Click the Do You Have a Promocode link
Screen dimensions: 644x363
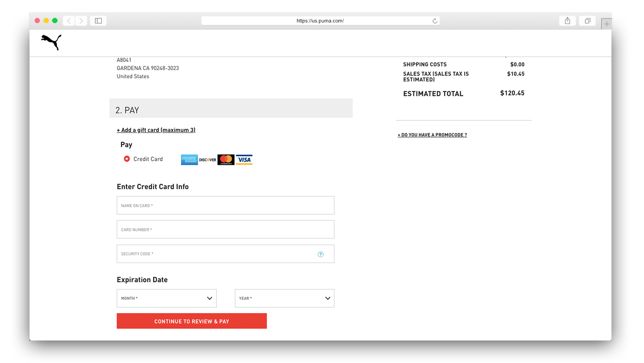(x=432, y=135)
